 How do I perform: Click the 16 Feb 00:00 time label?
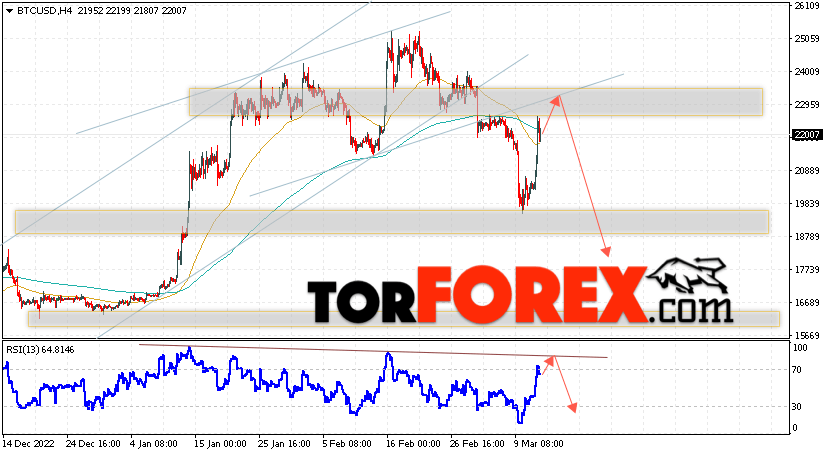point(413,443)
